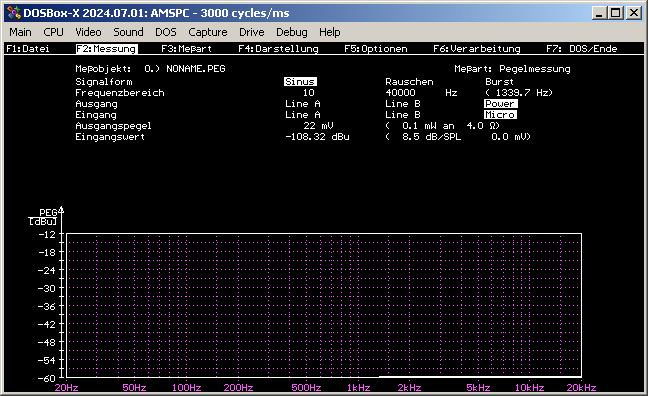648x396 pixels.
Task: Open the Capture menu
Action: (207, 32)
